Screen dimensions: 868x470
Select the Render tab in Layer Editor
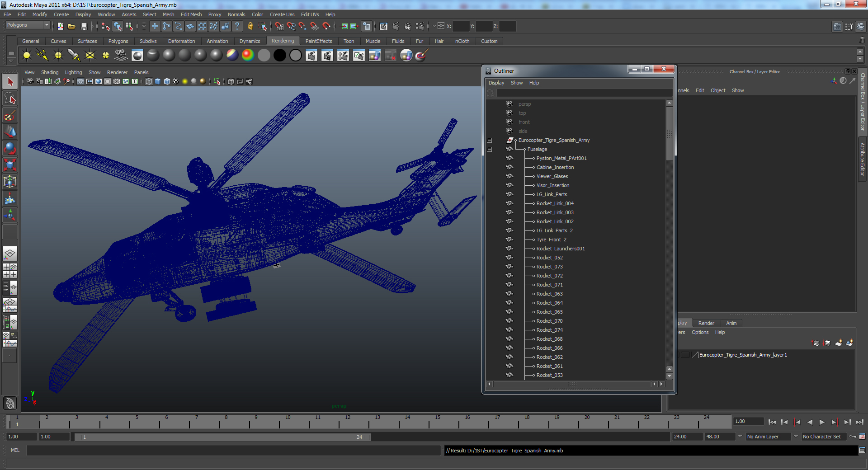[706, 323]
